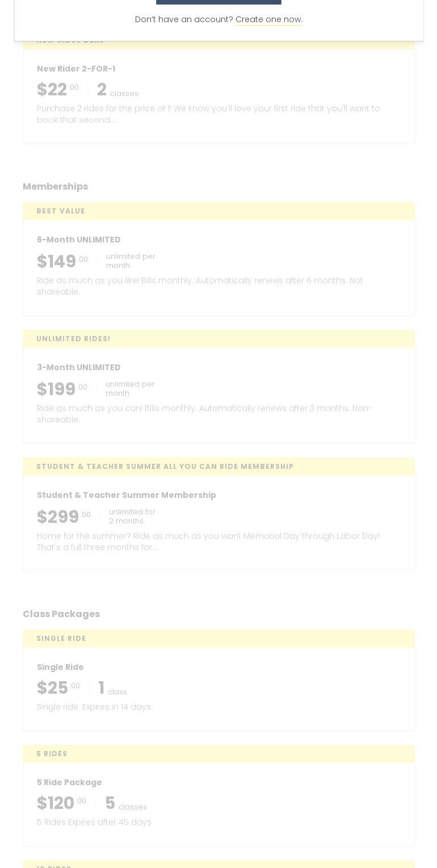Pick the 5 Ride Package title

coord(69,782)
